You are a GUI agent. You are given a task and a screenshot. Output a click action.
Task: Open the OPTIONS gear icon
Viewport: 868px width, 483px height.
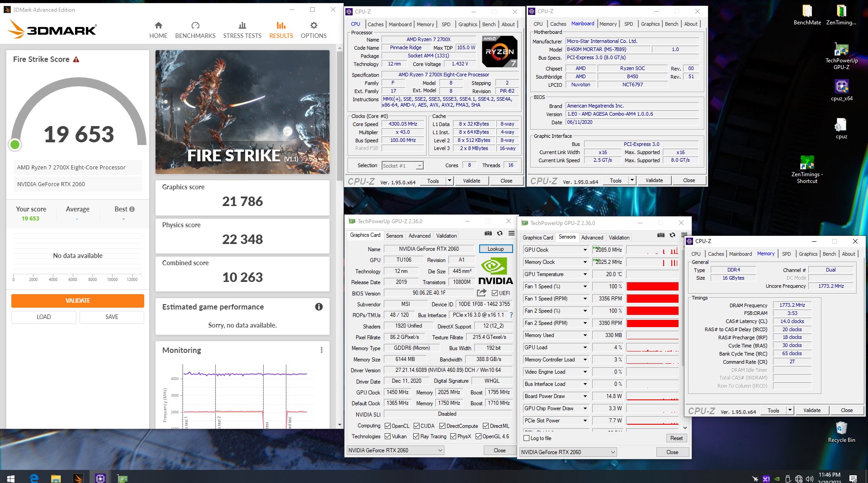click(x=314, y=26)
